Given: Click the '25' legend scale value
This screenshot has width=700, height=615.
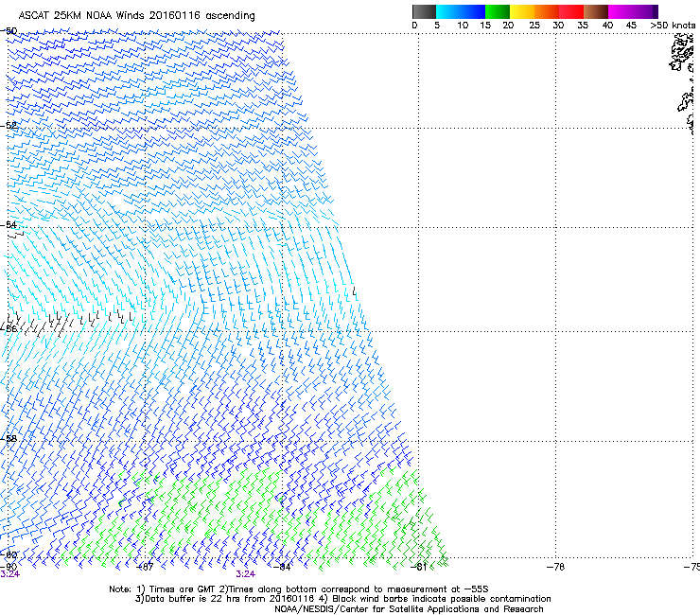Looking at the screenshot, I should point(534,26).
